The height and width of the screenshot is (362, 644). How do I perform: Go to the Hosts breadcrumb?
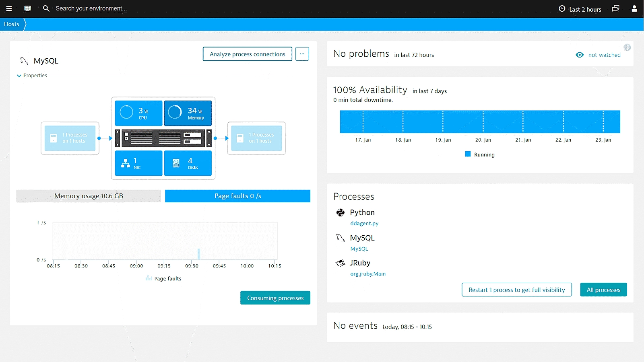tap(12, 24)
